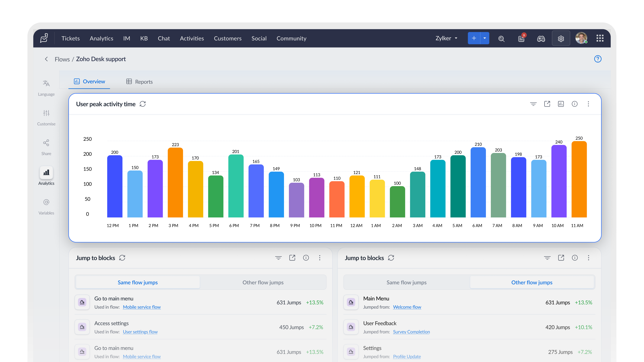The image size is (644, 362).
Task: Select the Analytics sidebar item
Action: click(x=46, y=176)
